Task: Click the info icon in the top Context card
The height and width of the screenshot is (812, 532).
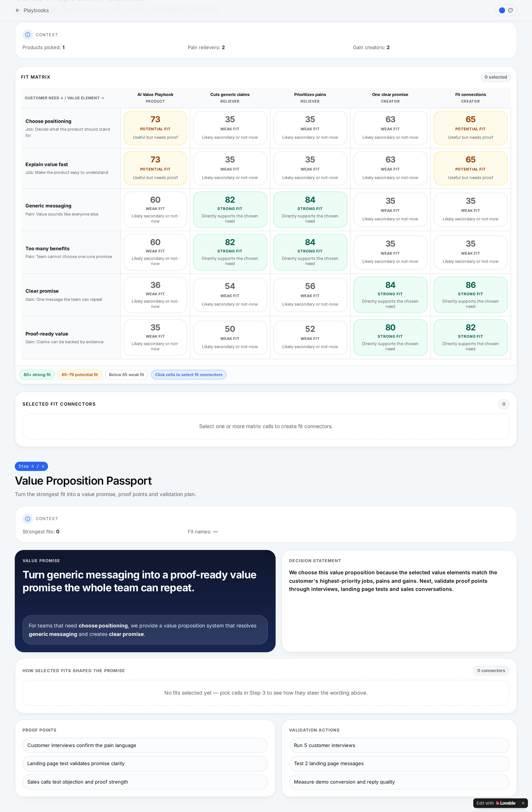Action: (x=28, y=35)
